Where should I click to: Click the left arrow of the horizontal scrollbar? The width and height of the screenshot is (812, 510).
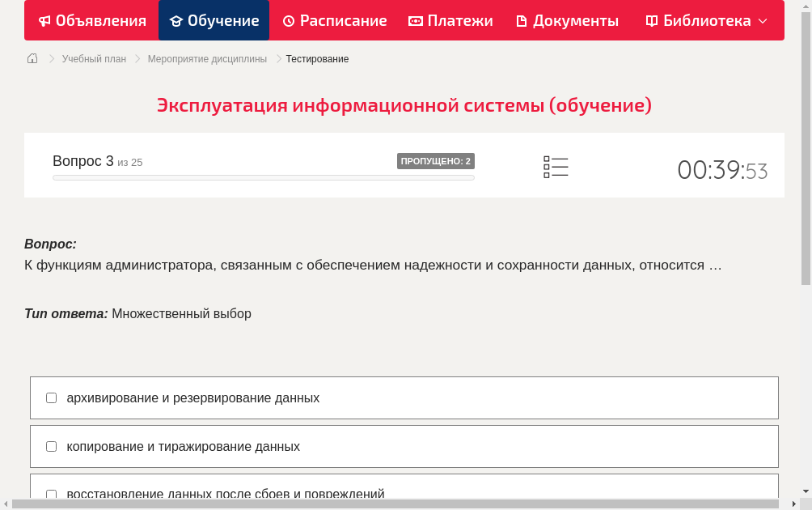click(6, 504)
